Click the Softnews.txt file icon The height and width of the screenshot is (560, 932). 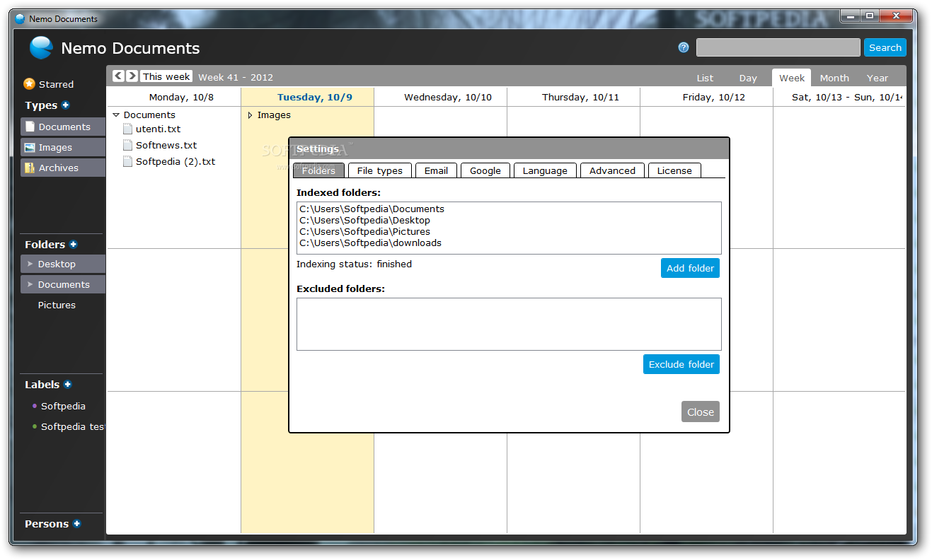click(128, 145)
